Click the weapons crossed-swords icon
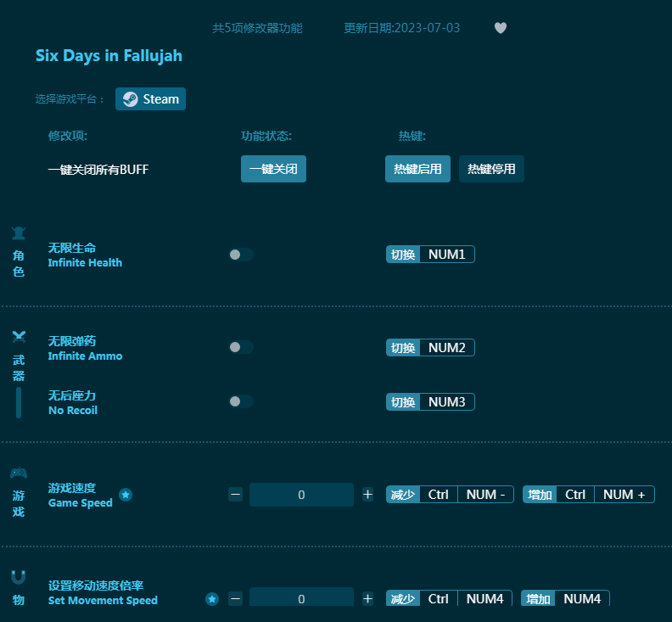The width and height of the screenshot is (672, 622). pyautogui.click(x=19, y=337)
